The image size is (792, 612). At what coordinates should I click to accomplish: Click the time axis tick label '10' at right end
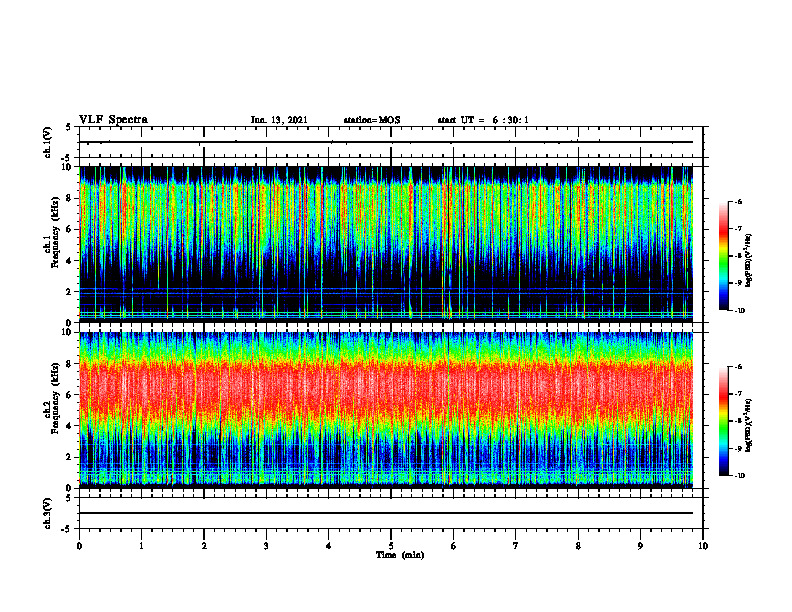(703, 546)
